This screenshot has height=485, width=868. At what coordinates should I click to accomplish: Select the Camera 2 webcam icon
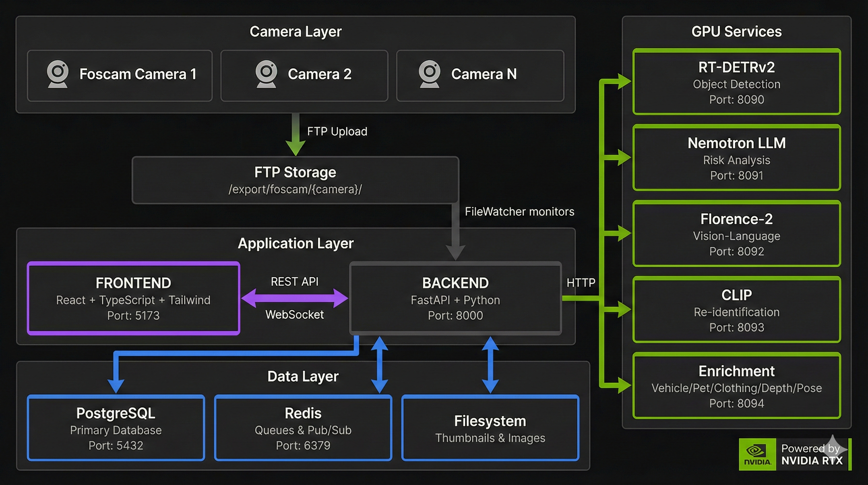267,74
